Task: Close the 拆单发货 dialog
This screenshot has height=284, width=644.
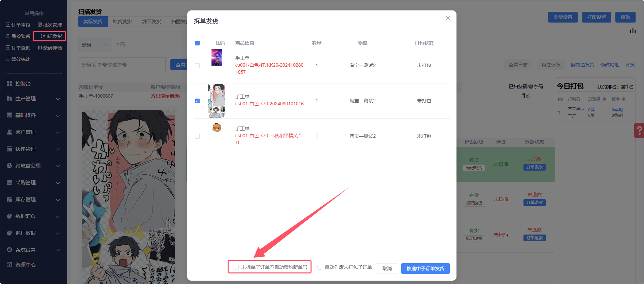Action: coord(448,18)
